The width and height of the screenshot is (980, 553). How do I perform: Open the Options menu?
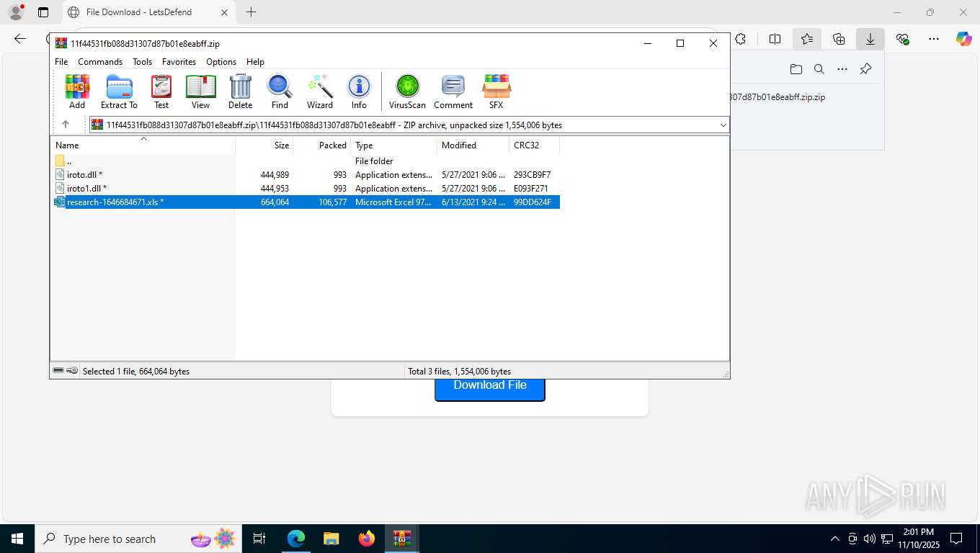pyautogui.click(x=221, y=62)
